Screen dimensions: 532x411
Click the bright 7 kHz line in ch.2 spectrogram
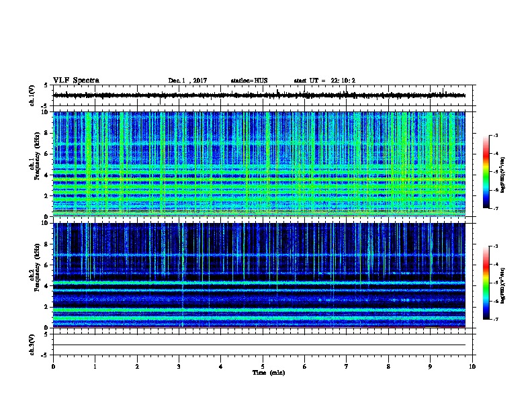[259, 255]
